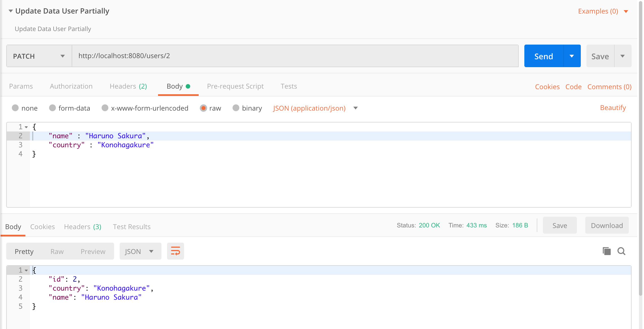The height and width of the screenshot is (329, 644).
Task: Click the wrap lines icon in response toolbar
Action: tap(175, 251)
